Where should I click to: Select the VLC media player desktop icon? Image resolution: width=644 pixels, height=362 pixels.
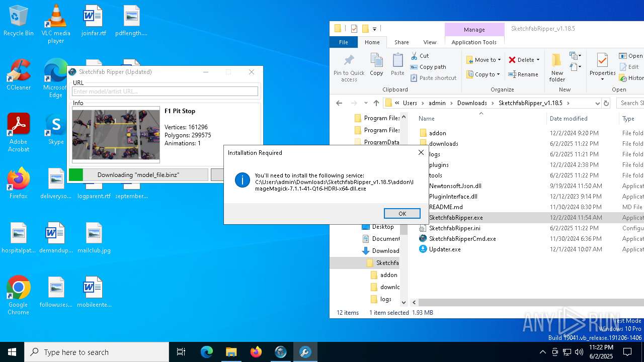coord(56,24)
